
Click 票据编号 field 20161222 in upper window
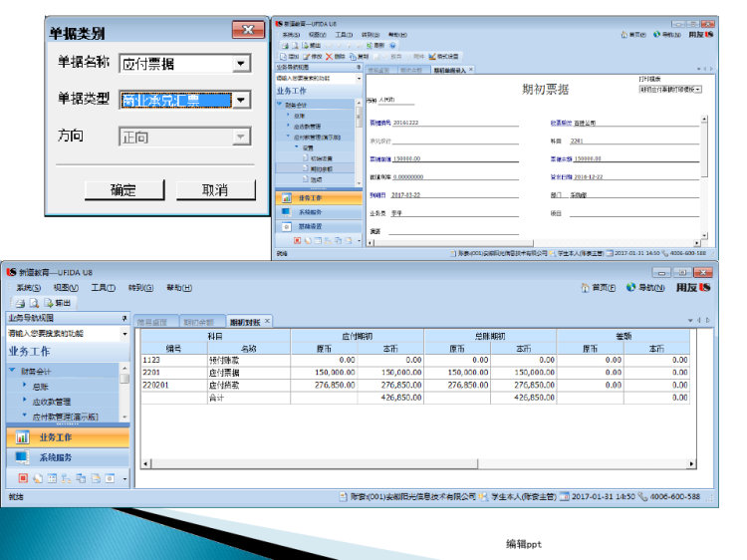pos(455,123)
